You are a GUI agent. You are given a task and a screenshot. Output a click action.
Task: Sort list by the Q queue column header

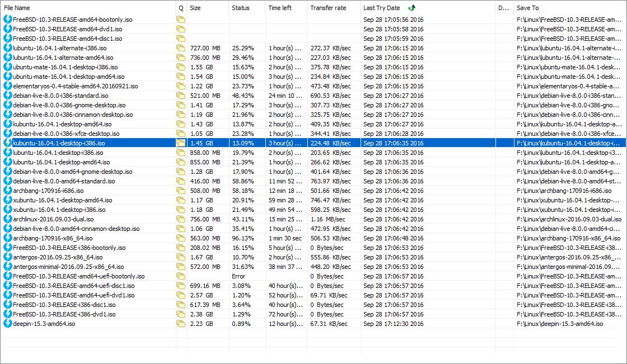(181, 8)
